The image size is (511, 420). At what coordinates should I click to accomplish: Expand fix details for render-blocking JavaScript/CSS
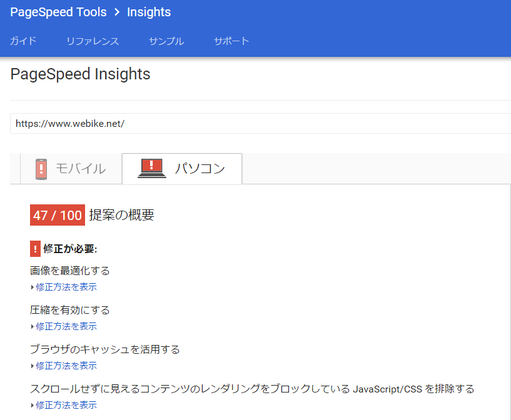click(x=65, y=405)
